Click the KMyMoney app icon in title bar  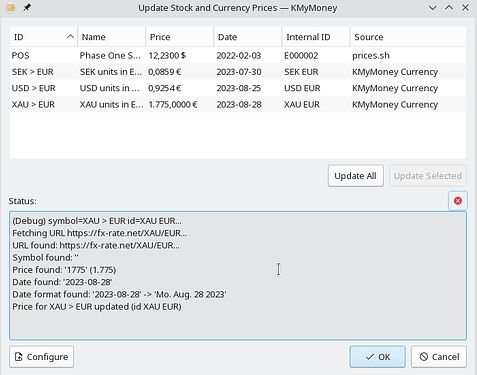click(11, 7)
